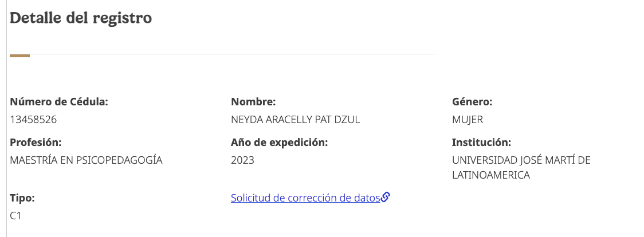Screen dimensions: 644x237
Task: Select the Género field label
Action: [x=472, y=102]
